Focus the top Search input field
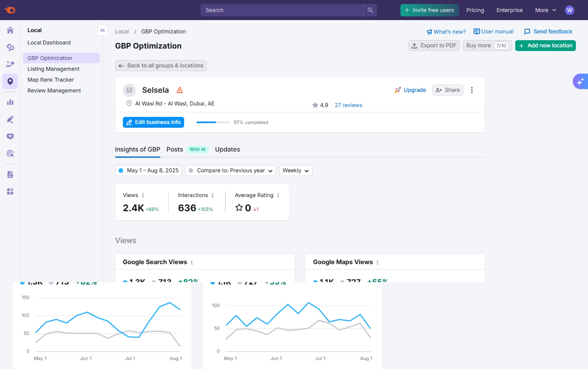The height and width of the screenshot is (369, 588). 282,10
